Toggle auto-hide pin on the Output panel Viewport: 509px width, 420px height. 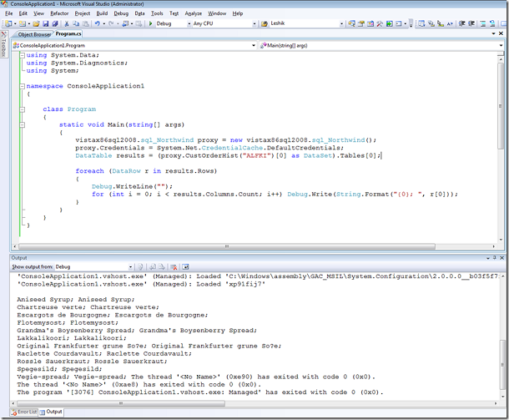coord(495,258)
